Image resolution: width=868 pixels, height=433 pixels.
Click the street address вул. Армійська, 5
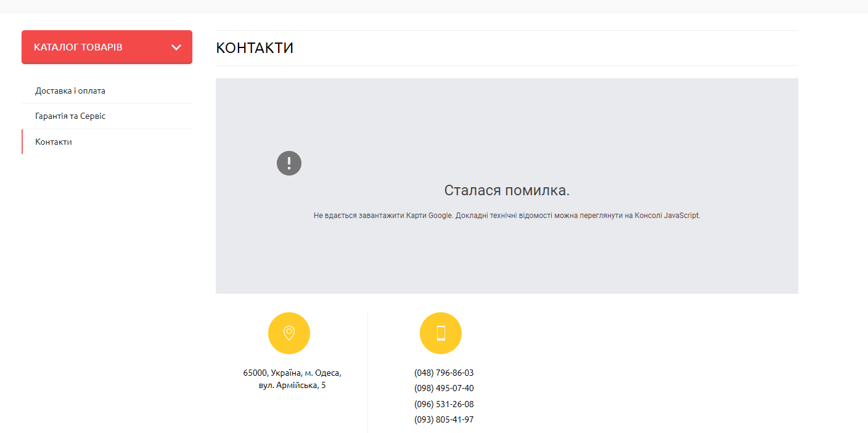tap(292, 386)
